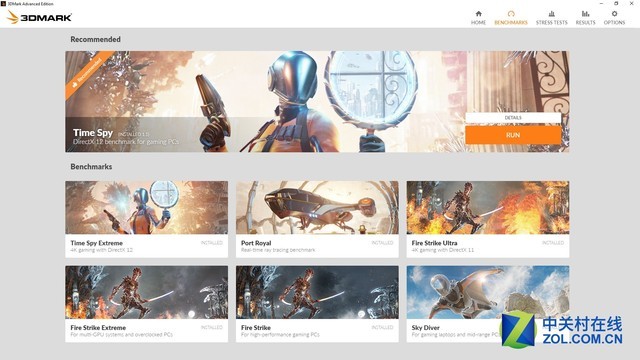Click 'For high-performance gaming PCs' description
640x360 pixels.
(280, 335)
